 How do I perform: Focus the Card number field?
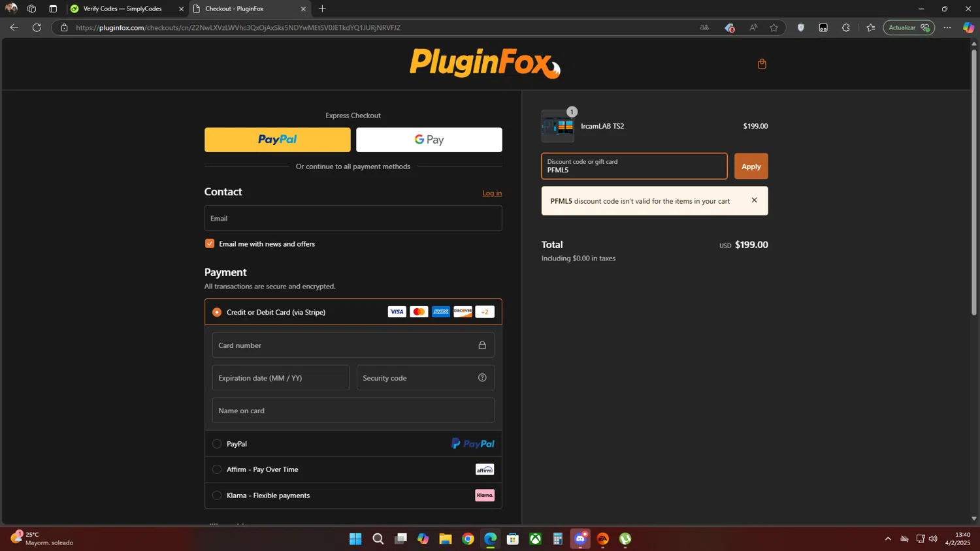pos(353,345)
